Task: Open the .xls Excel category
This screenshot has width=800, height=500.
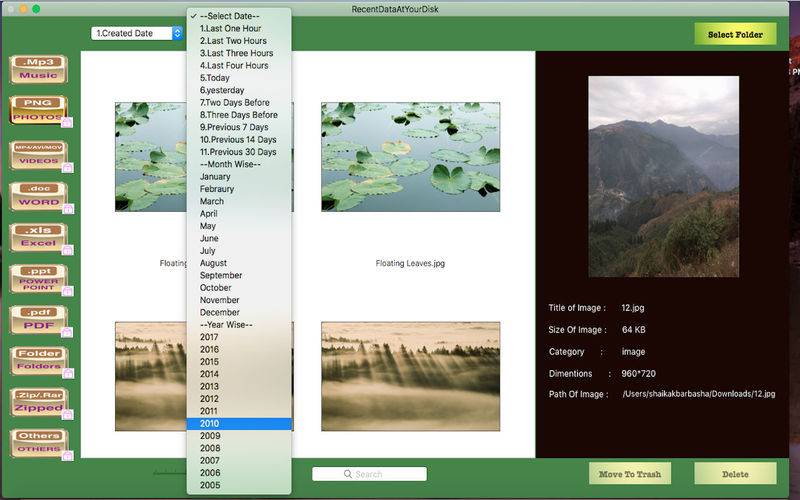Action: [39, 237]
